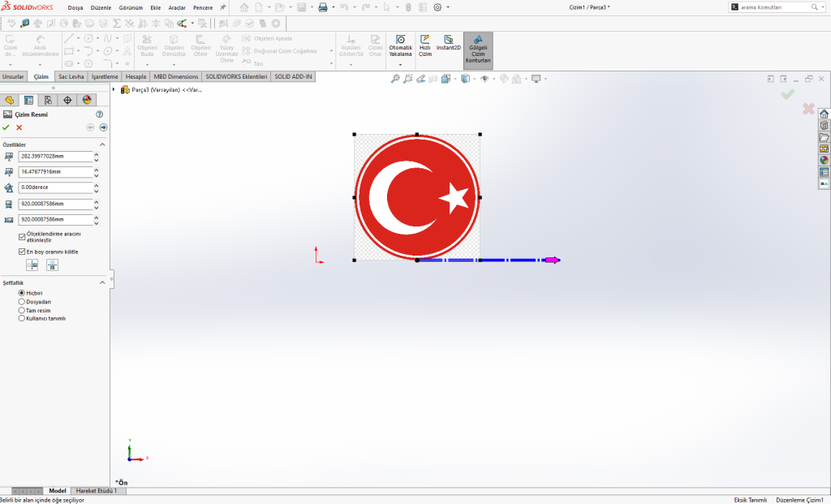The width and height of the screenshot is (831, 504).
Task: Uncheck Ölçeklendirme aracını etkinleştir checkbox
Action: tap(22, 236)
